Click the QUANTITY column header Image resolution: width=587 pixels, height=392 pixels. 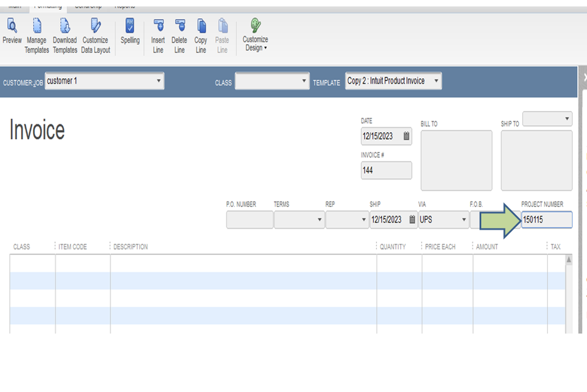pyautogui.click(x=393, y=247)
